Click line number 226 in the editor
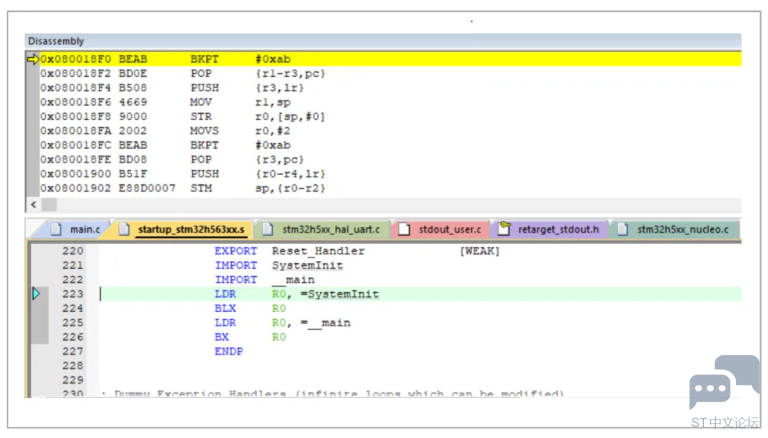 pos(73,337)
